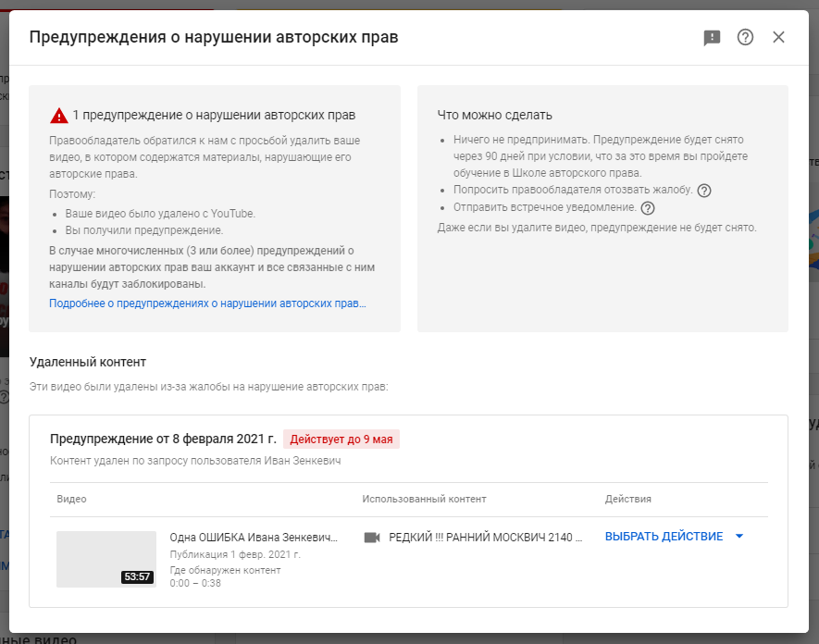The width and height of the screenshot is (819, 644).
Task: Close the copyright strikes dialog
Action: (778, 37)
